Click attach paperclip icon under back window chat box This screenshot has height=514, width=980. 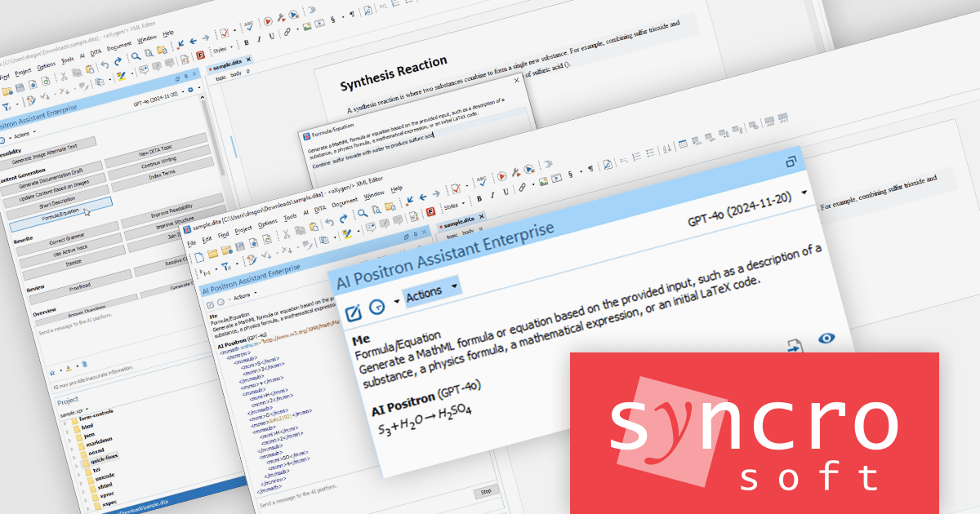84,363
